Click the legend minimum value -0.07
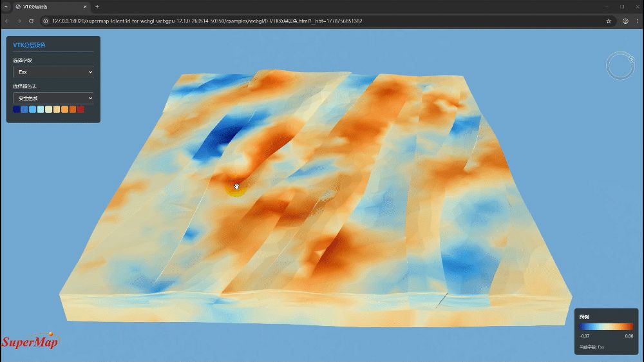The image size is (644, 362). tap(585, 336)
